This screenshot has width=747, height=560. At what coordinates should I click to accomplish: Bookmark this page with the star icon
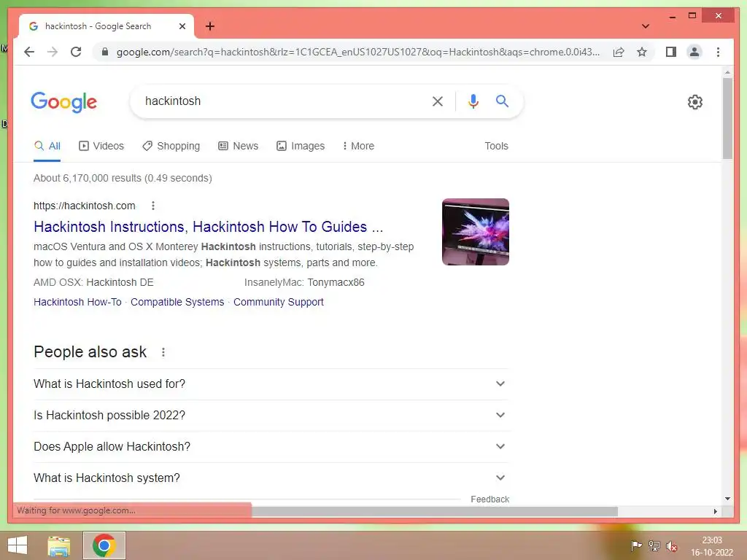(642, 52)
